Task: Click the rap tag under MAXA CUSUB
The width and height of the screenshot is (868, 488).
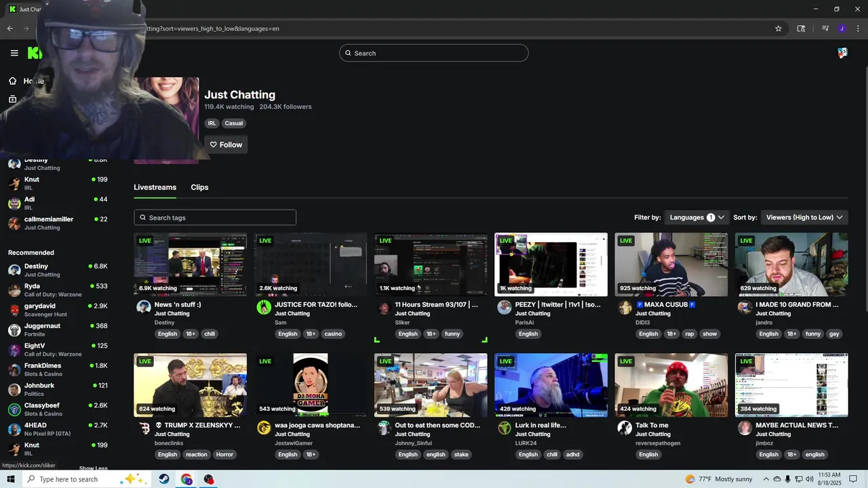Action: pyautogui.click(x=690, y=333)
